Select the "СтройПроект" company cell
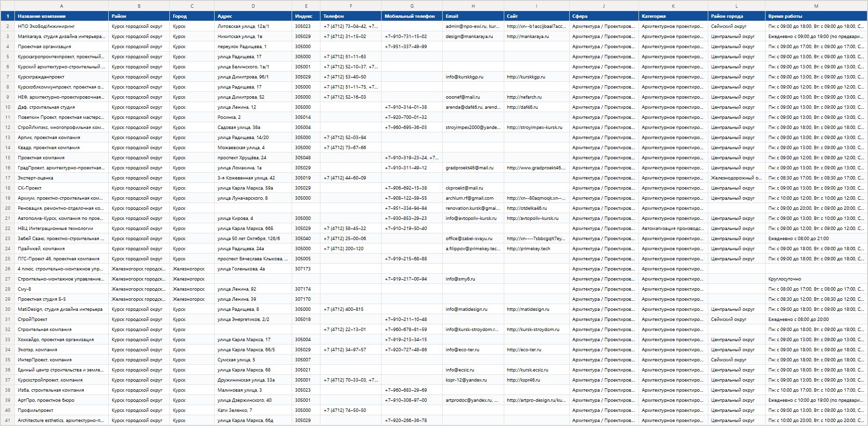Viewport: 868px width, 434px height. pos(62,319)
